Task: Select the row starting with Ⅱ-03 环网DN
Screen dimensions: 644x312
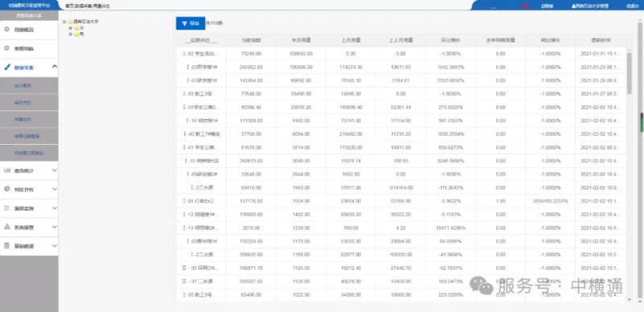Action: click(401, 268)
